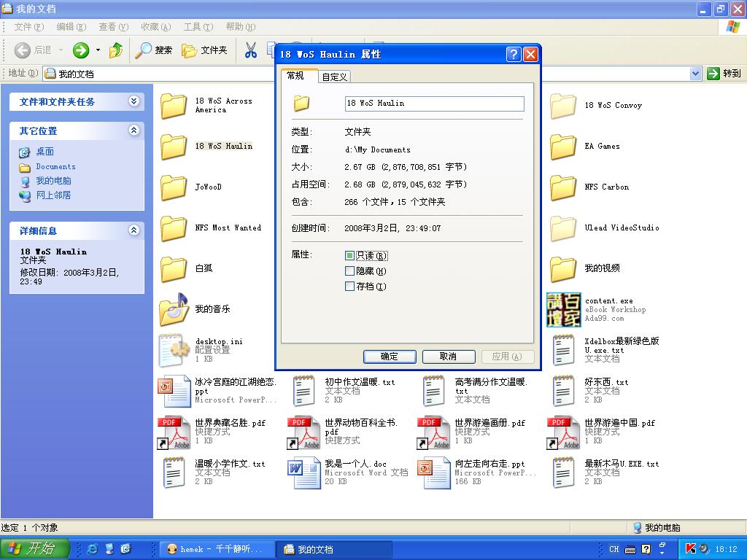The image size is (747, 560).
Task: Select the NFS Carbon folder icon
Action: pyautogui.click(x=563, y=187)
